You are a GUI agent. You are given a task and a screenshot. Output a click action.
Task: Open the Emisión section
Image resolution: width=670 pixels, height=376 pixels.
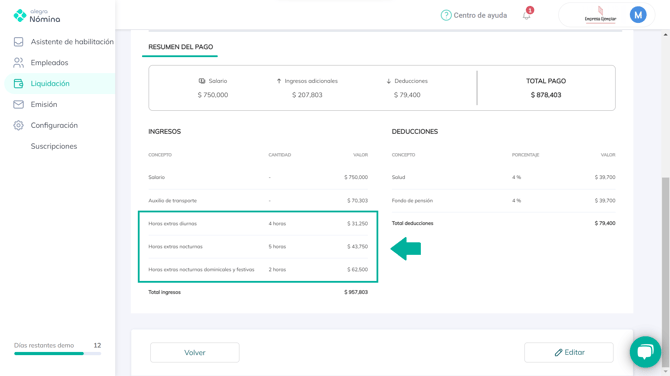(44, 104)
